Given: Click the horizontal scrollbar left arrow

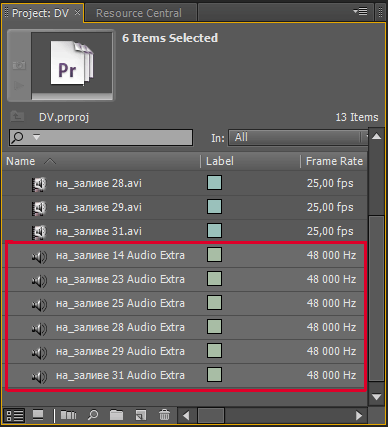Looking at the screenshot, I should (x=186, y=415).
